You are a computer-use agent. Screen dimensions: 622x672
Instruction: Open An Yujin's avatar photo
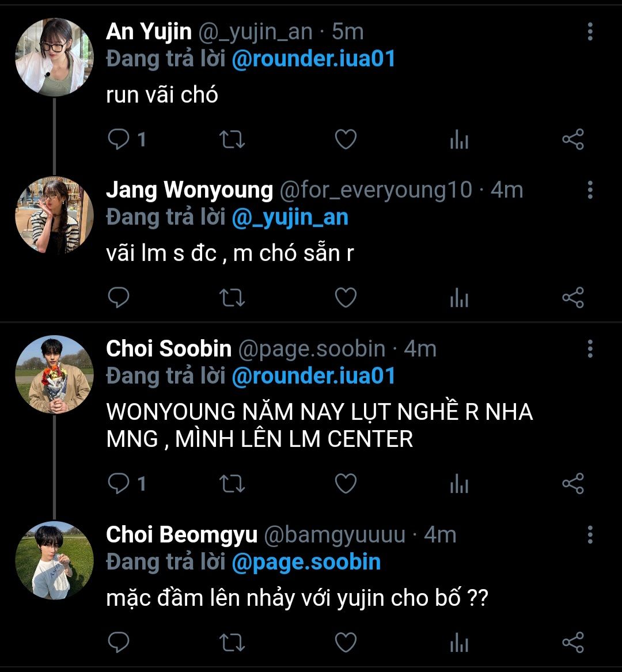54,56
